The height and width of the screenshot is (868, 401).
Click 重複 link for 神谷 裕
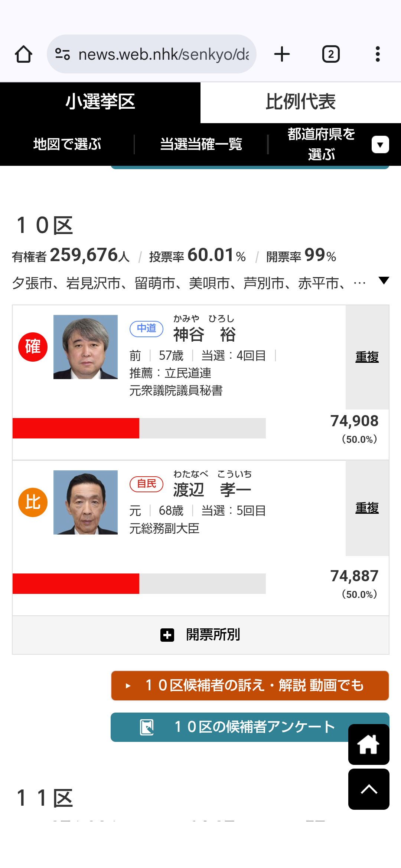(367, 357)
